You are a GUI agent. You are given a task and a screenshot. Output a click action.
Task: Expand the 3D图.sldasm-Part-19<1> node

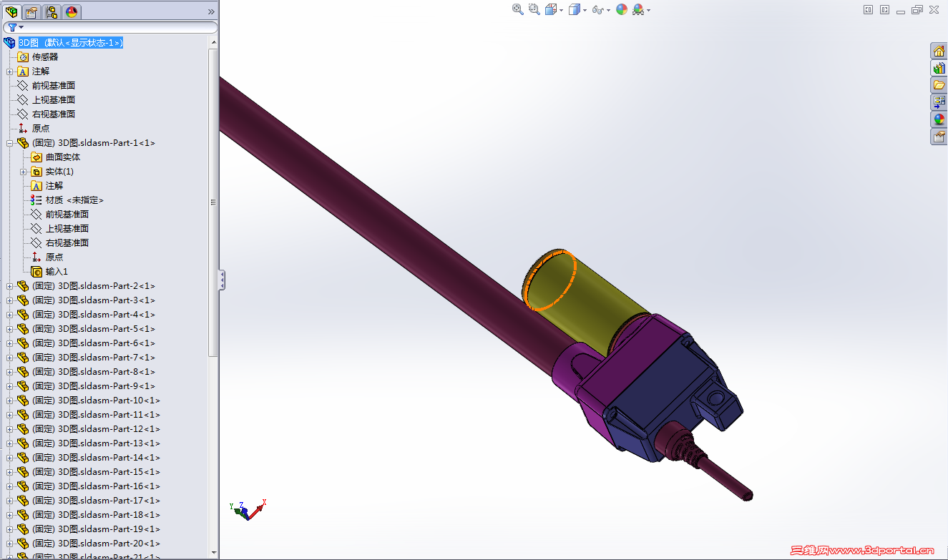pos(10,529)
